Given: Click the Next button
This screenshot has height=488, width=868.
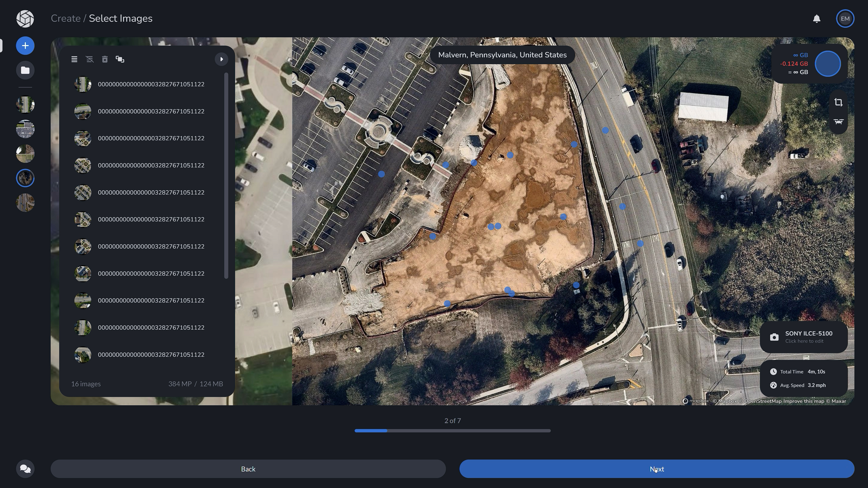Looking at the screenshot, I should 656,469.
